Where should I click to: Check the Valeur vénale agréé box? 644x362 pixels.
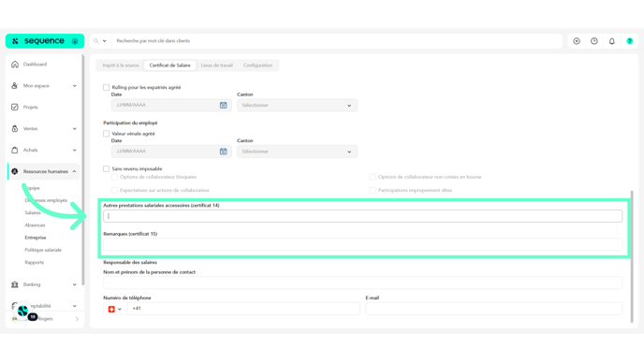pos(107,134)
